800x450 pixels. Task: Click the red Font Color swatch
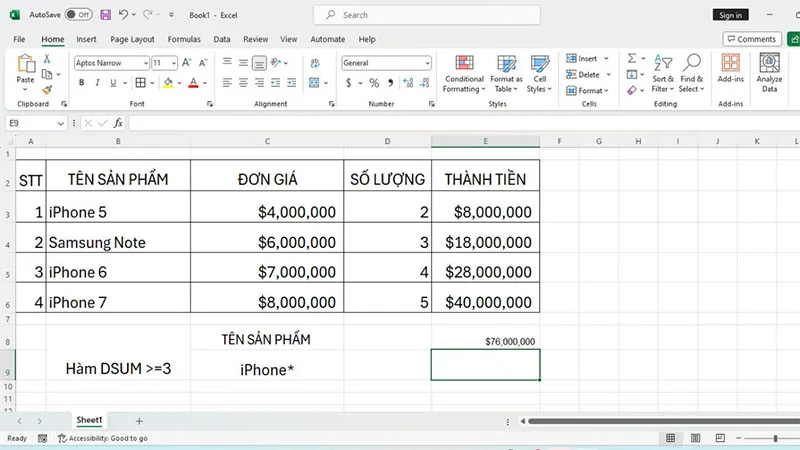coord(193,83)
